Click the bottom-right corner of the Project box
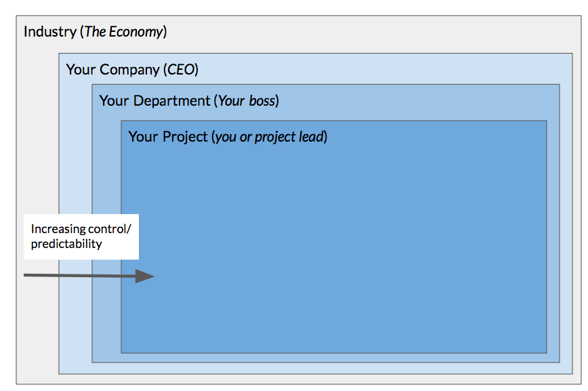This screenshot has width=588, height=391. click(546, 352)
